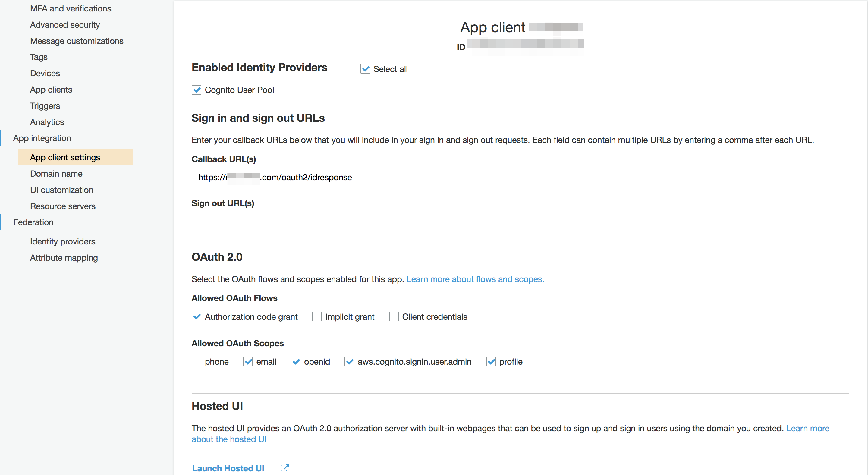The width and height of the screenshot is (868, 475).
Task: Uncheck the openid scope
Action: click(x=295, y=361)
